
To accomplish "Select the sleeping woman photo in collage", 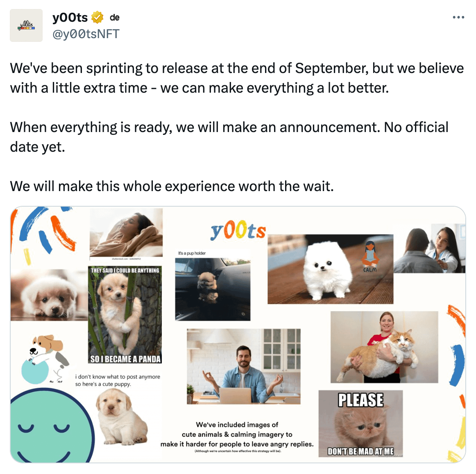I will point(126,232).
